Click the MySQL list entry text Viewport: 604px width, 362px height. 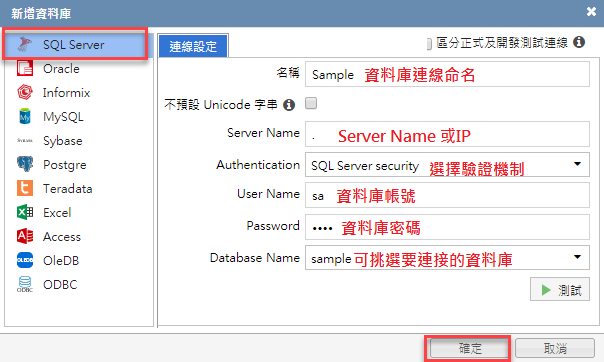click(63, 117)
